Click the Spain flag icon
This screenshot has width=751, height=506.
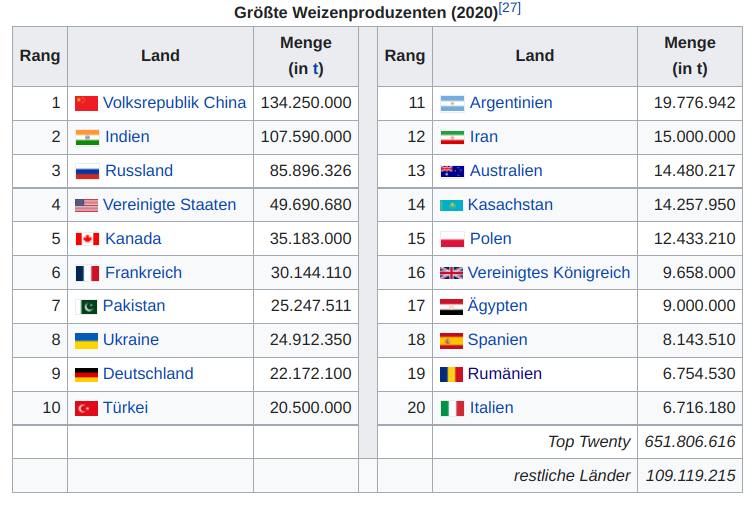(x=452, y=340)
